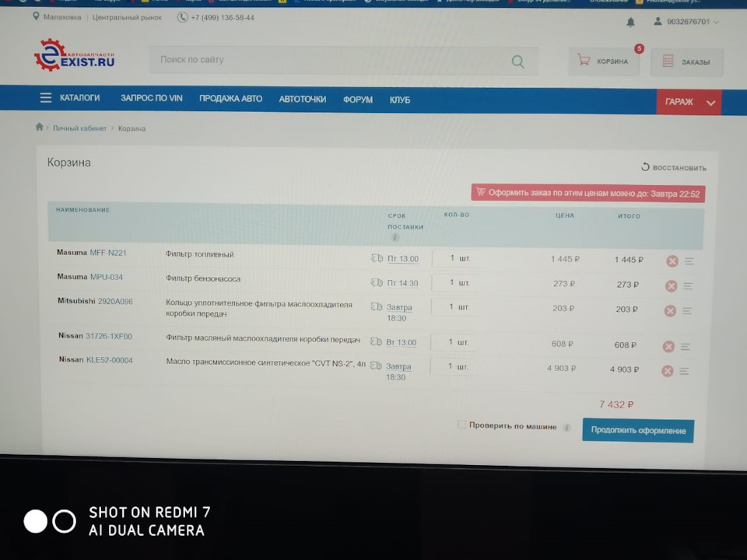Open part number MPU-034 link
This screenshot has height=560, width=747.
tap(107, 277)
